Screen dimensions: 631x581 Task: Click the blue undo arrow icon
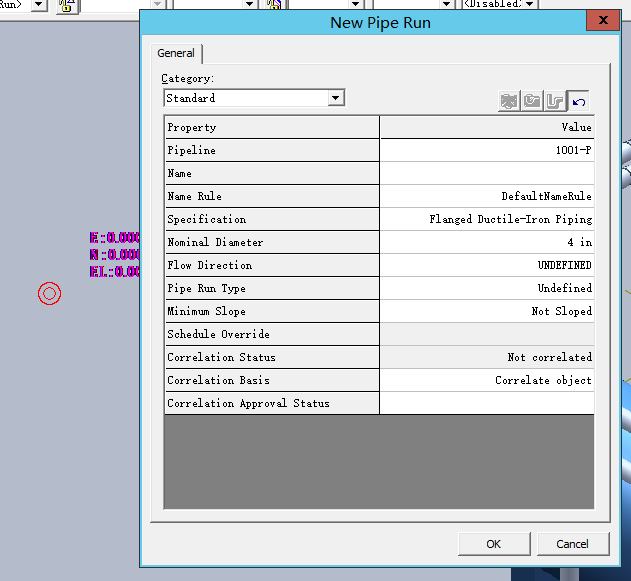[578, 101]
